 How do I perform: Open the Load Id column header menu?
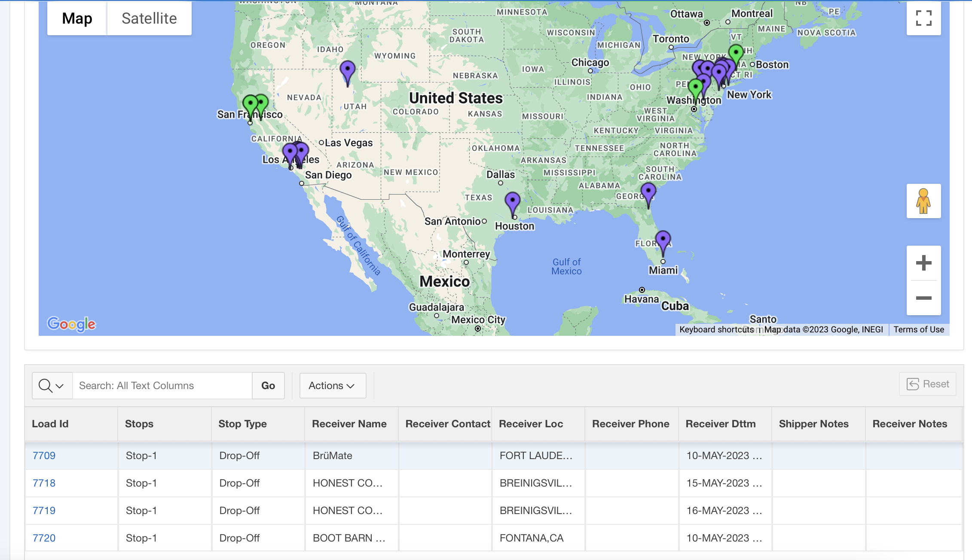(50, 424)
